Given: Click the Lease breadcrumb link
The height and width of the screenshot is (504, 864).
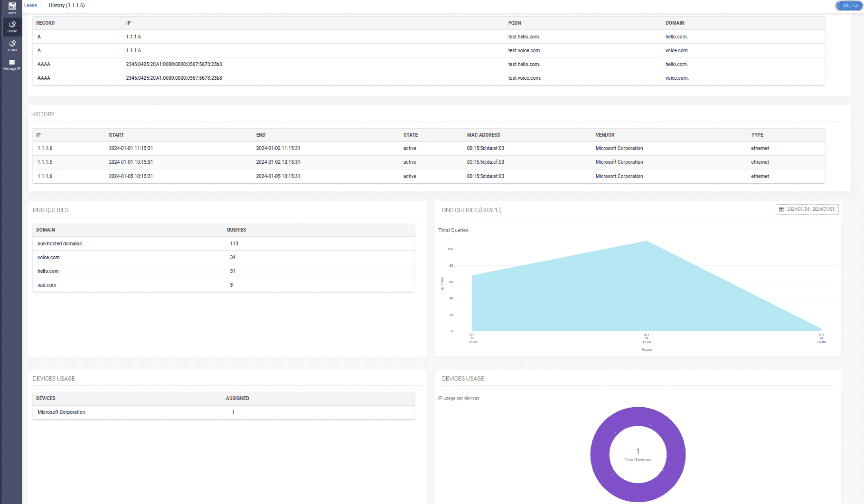Looking at the screenshot, I should click(30, 5).
